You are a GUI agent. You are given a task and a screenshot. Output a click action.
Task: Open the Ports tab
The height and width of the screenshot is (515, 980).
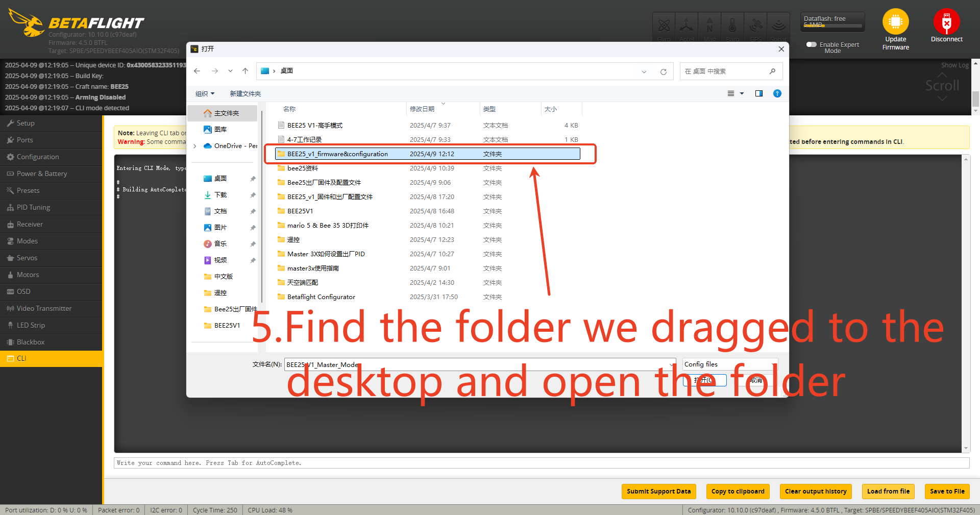[51, 140]
